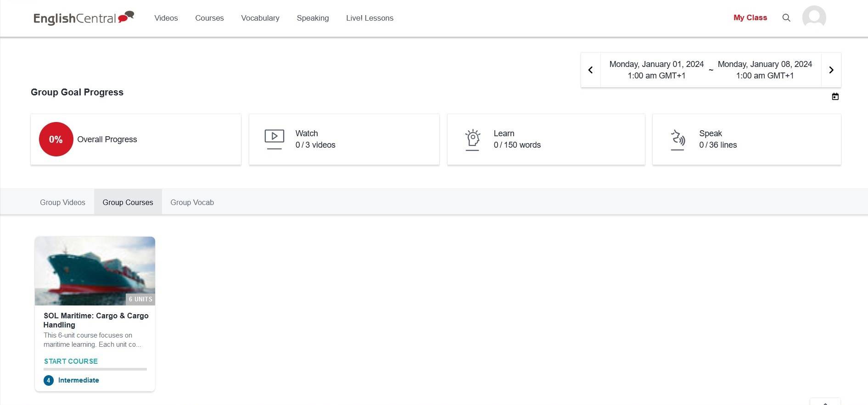Click the 0% Overall Progress circle
The width and height of the screenshot is (868, 405).
(56, 139)
